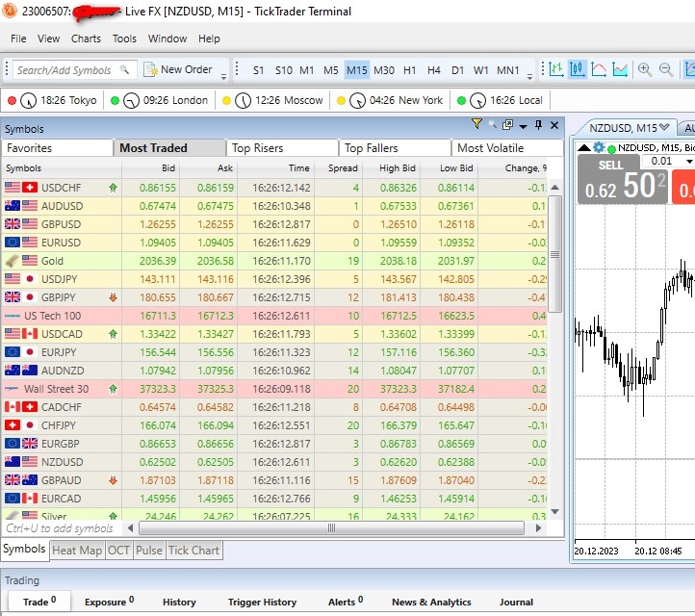
Task: Open the File menu
Action: 18,38
